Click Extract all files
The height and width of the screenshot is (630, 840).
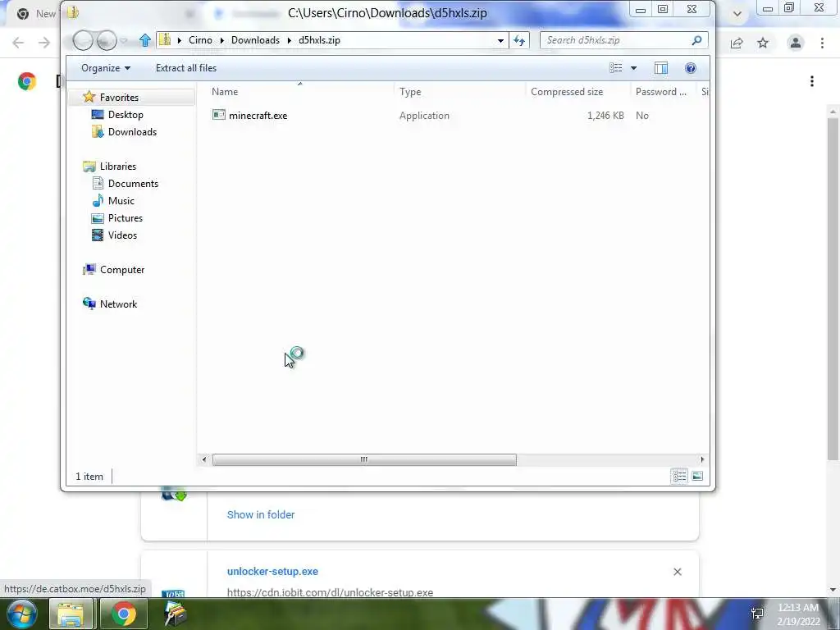[x=186, y=68]
